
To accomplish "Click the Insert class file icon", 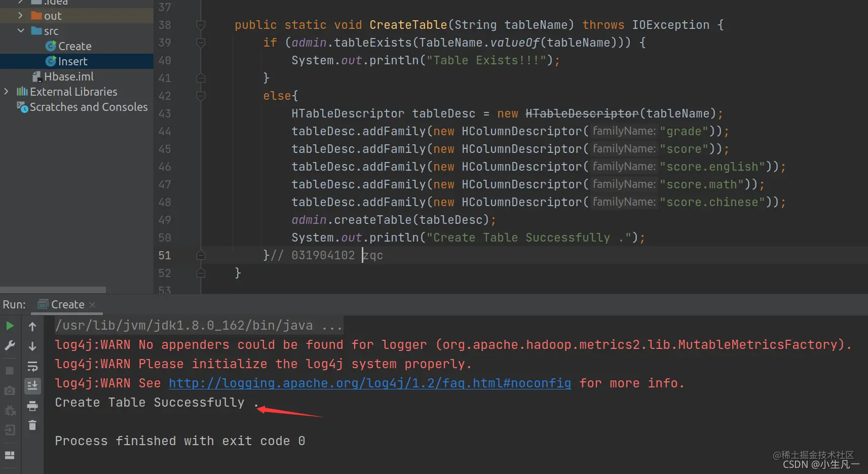I will 51,61.
